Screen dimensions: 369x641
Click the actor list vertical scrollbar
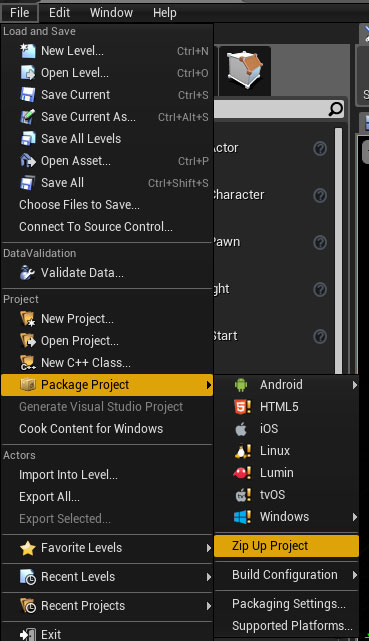[338, 249]
